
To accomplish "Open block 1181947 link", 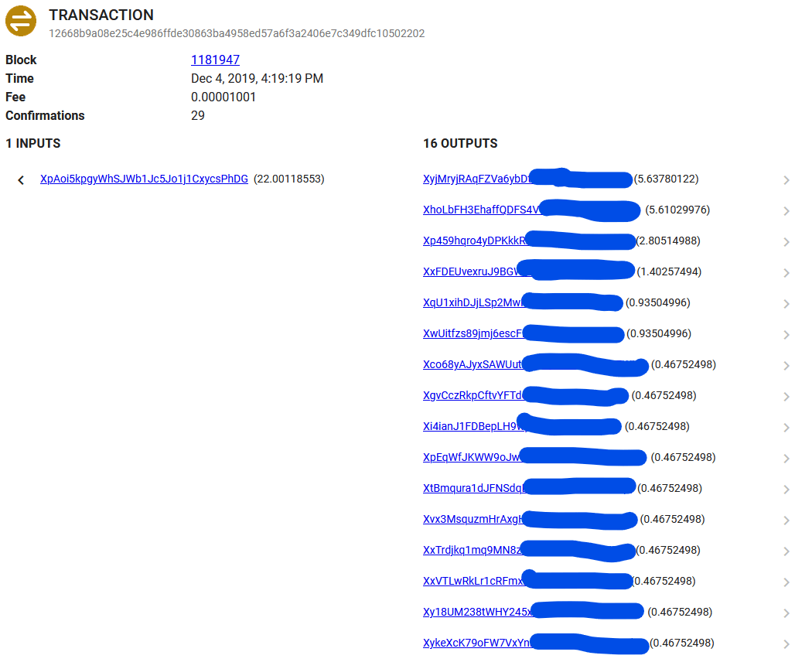I will pyautogui.click(x=215, y=60).
